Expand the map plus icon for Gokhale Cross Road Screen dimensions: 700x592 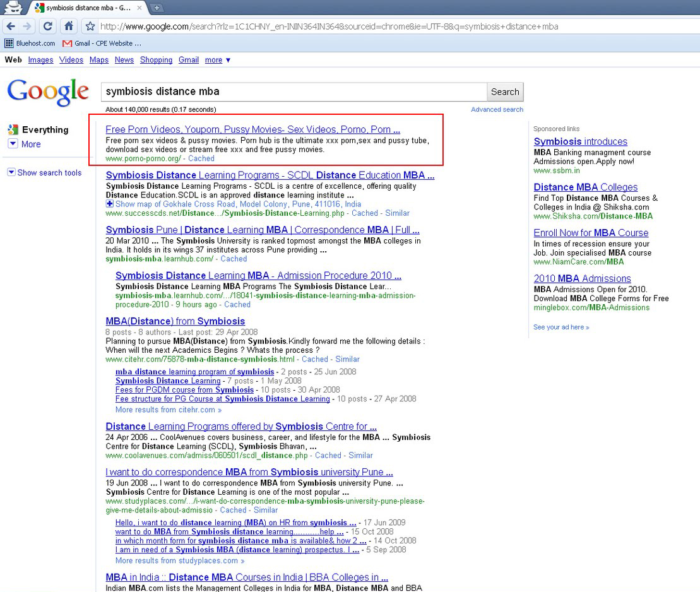109,204
